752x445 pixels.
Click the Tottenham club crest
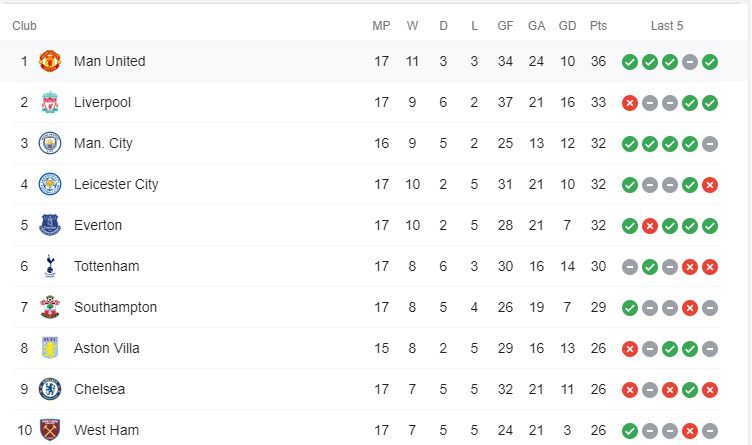tap(50, 266)
